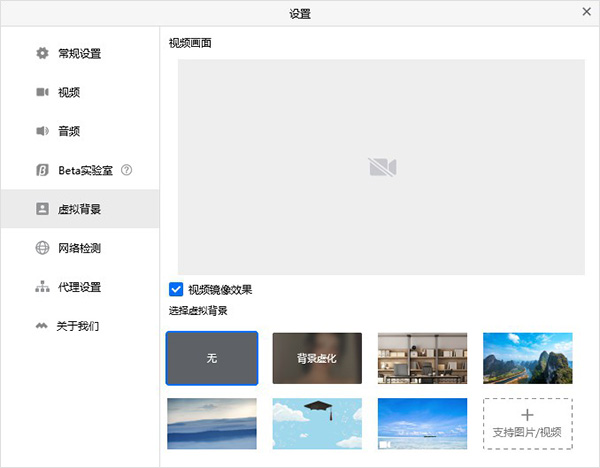
Task: Open the 常规设置 settings tab
Action: pos(79,53)
